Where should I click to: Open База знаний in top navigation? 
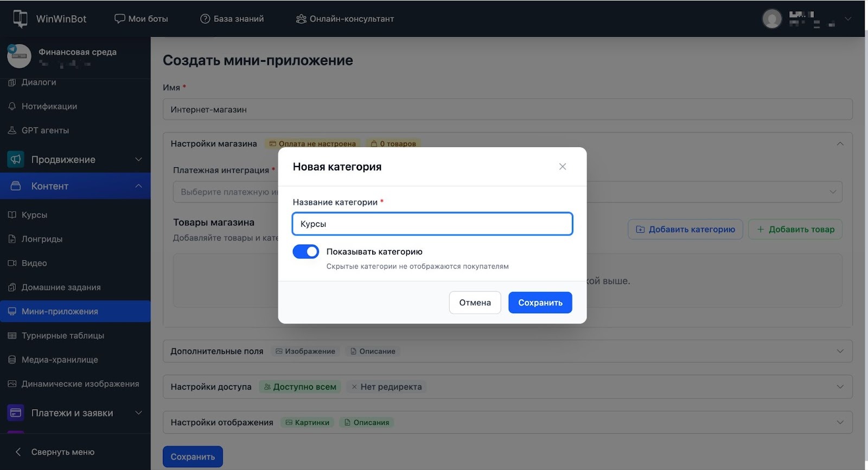pos(232,18)
